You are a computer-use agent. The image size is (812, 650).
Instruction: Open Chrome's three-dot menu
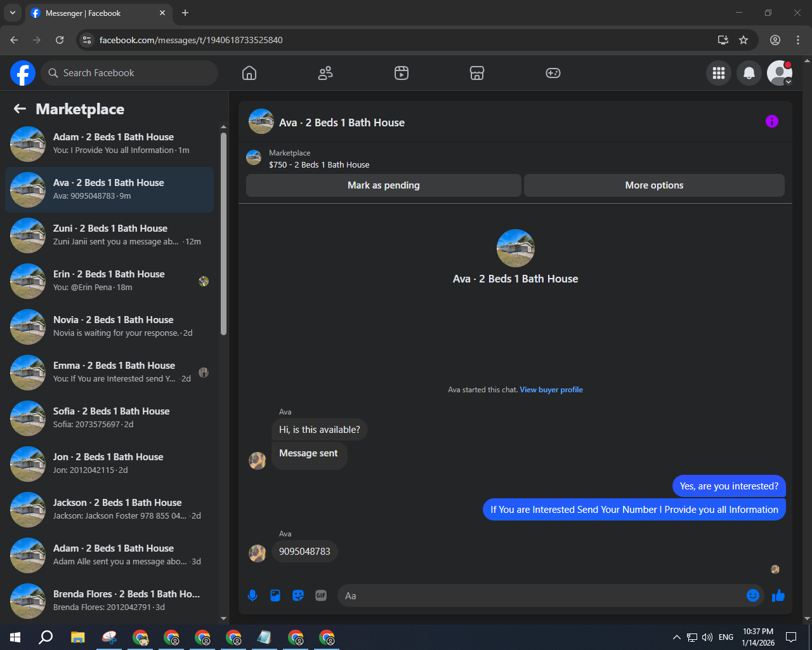798,40
